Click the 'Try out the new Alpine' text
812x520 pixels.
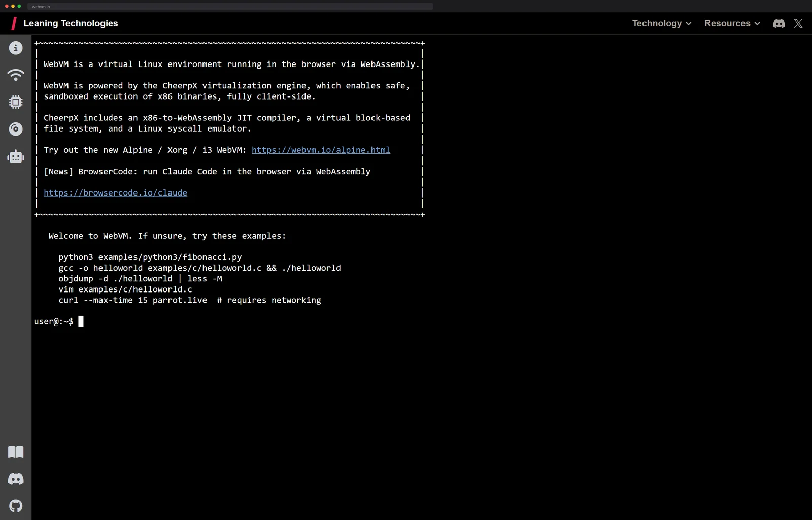pyautogui.click(x=145, y=150)
